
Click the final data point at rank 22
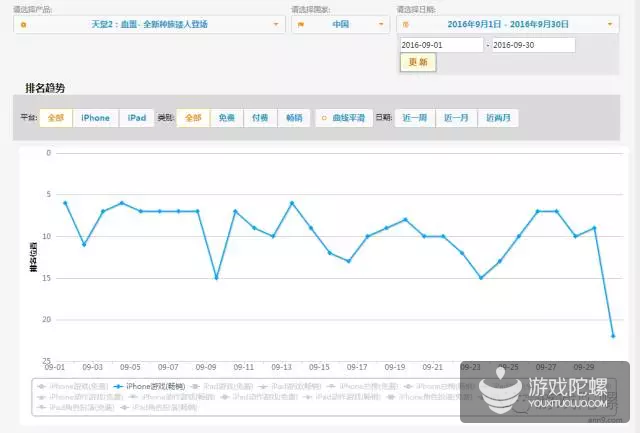pyautogui.click(x=613, y=336)
